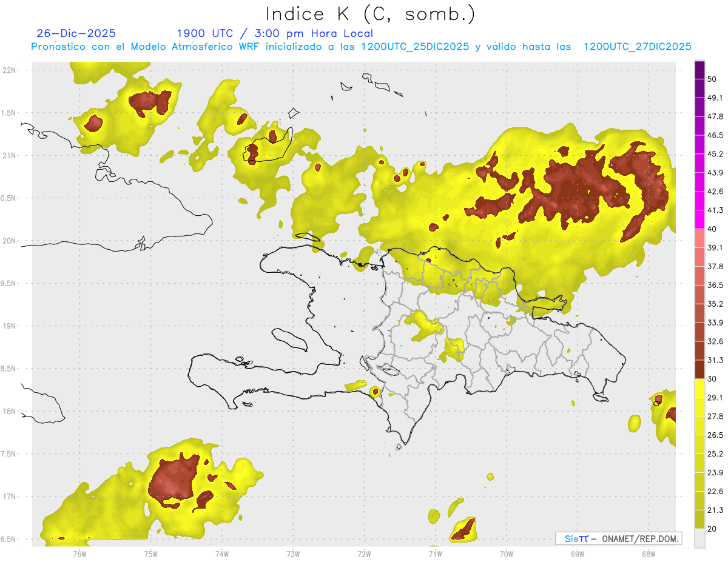The width and height of the screenshot is (728, 562).
Task: Click the color bar value '36.5'
Action: click(x=716, y=285)
